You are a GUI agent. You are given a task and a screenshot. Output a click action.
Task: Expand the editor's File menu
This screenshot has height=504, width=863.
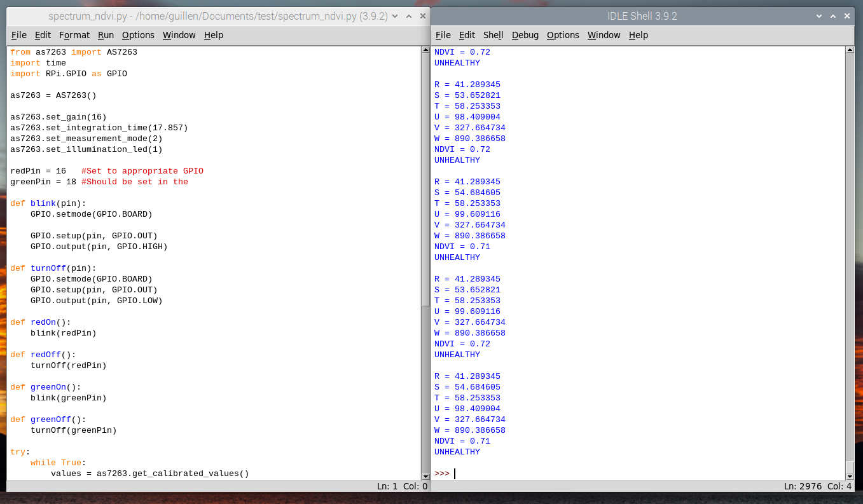point(18,35)
